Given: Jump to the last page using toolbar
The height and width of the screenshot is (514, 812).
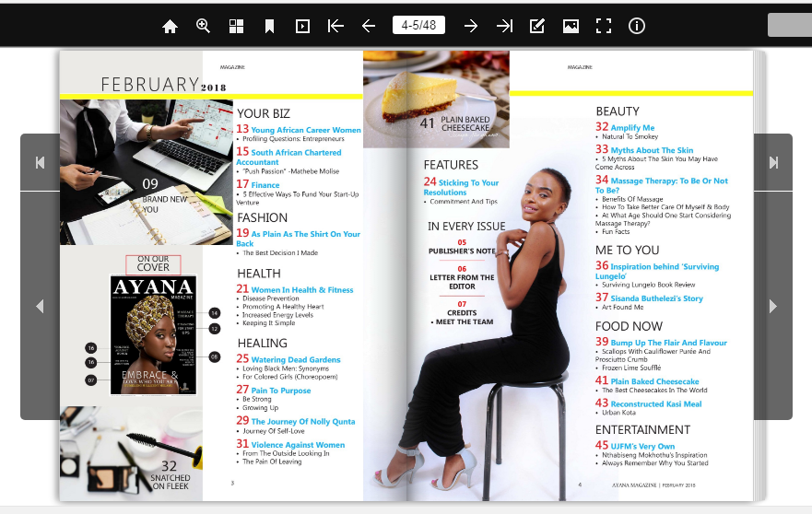Looking at the screenshot, I should pos(504,26).
